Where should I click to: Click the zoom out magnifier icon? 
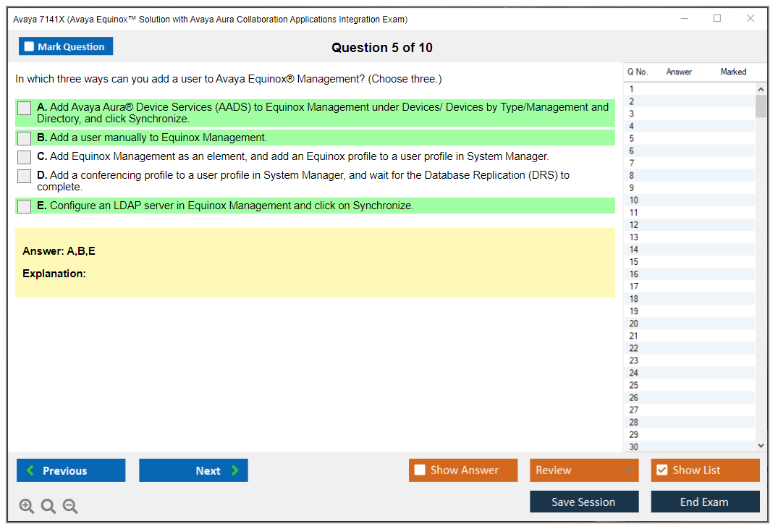(70, 507)
